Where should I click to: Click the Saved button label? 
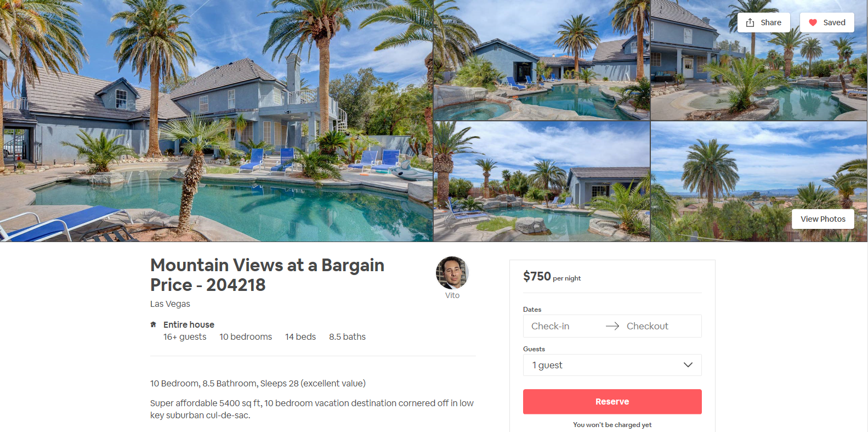pyautogui.click(x=834, y=23)
